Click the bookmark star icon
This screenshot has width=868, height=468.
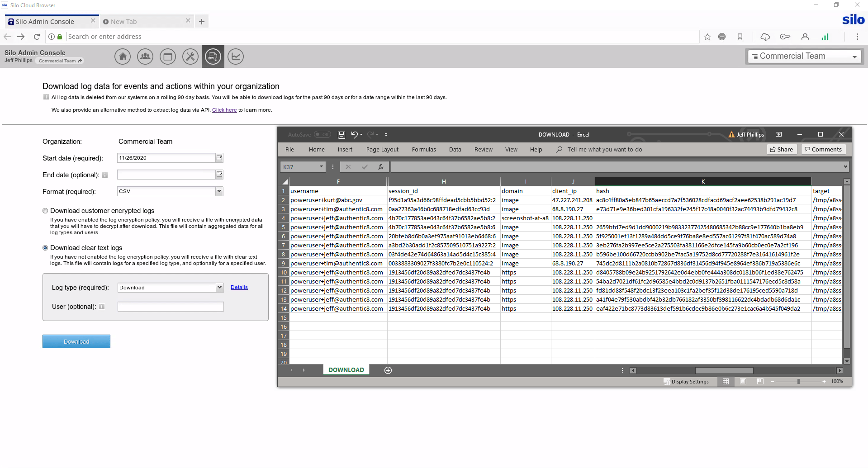[x=707, y=37]
